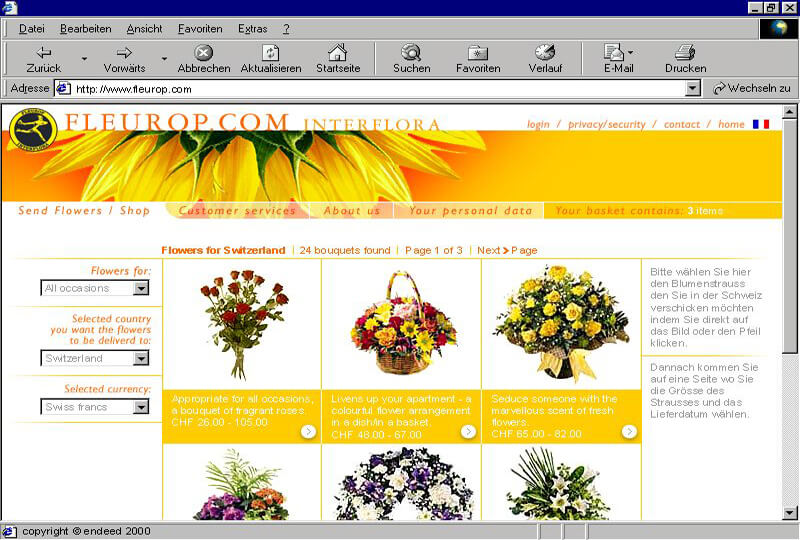Click the French flag language icon

click(761, 124)
